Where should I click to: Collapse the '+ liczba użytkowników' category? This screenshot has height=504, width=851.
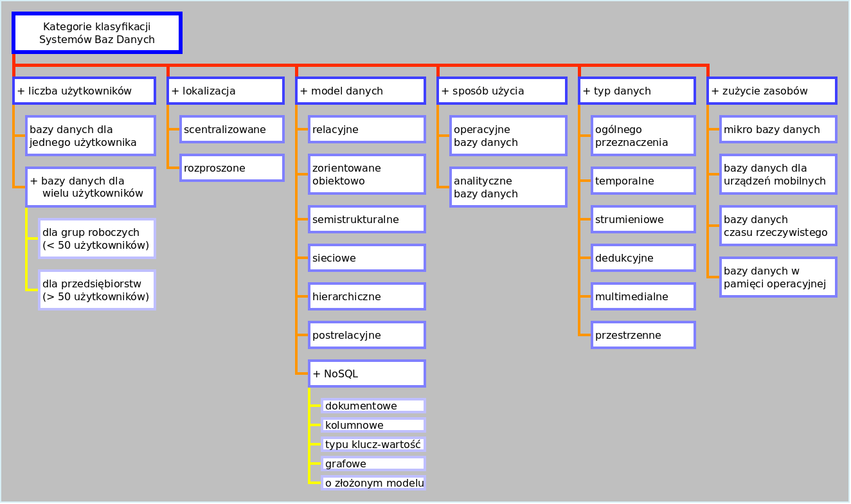tap(84, 91)
